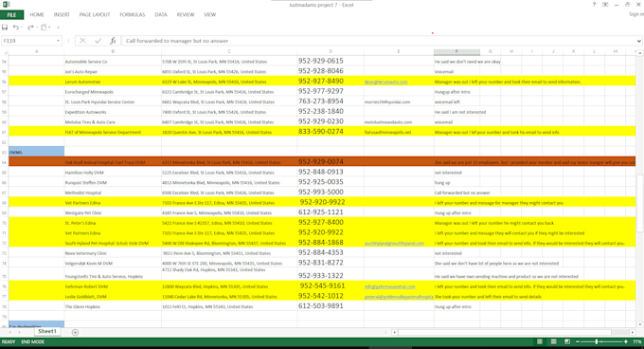Switch to the PAGE LAYOUT ribbon tab
Image resolution: width=644 pixels, height=349 pixels.
click(x=95, y=15)
